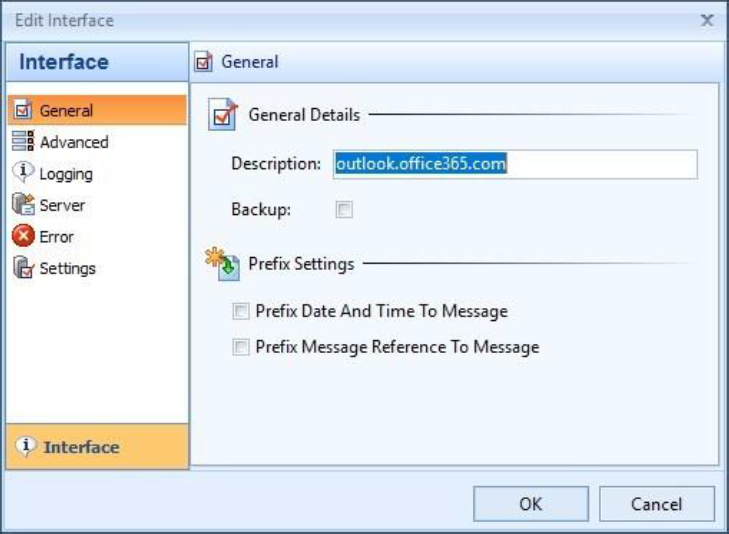Check Prefix Date And Time To Message
Screen dimensions: 729x534
pyautogui.click(x=240, y=312)
